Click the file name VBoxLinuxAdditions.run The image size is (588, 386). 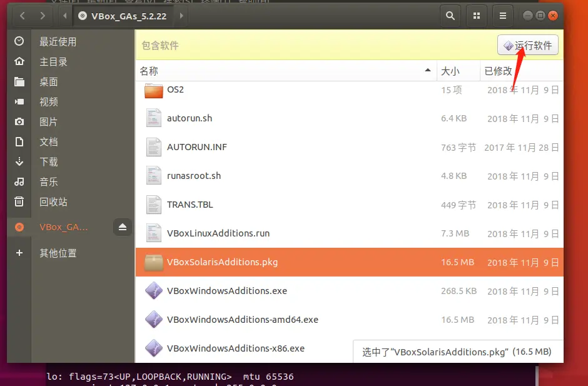[x=218, y=233]
